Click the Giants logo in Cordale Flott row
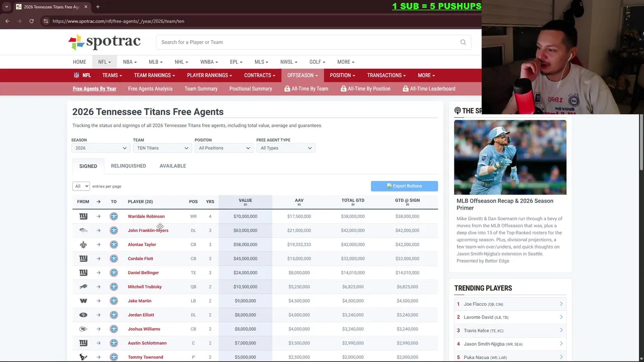Screen dimensions: 644x362 pyautogui.click(x=84, y=258)
